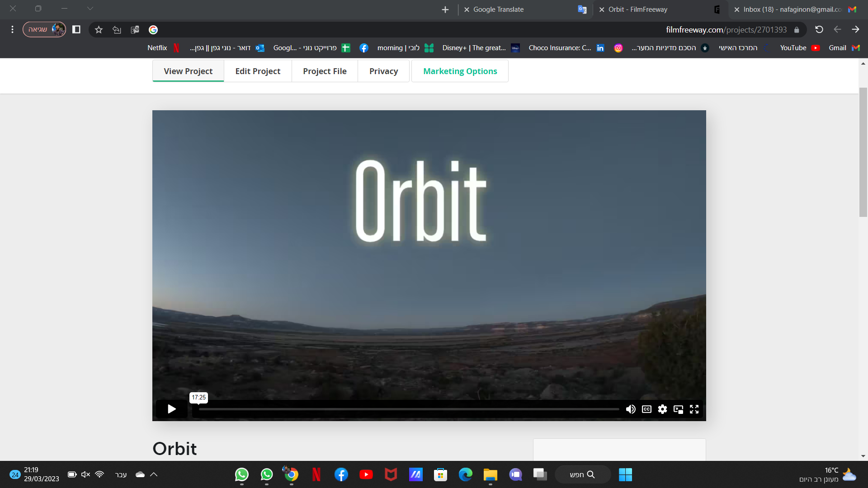Open the browser's three-dot menu
The width and height of the screenshot is (868, 488).
13,29
